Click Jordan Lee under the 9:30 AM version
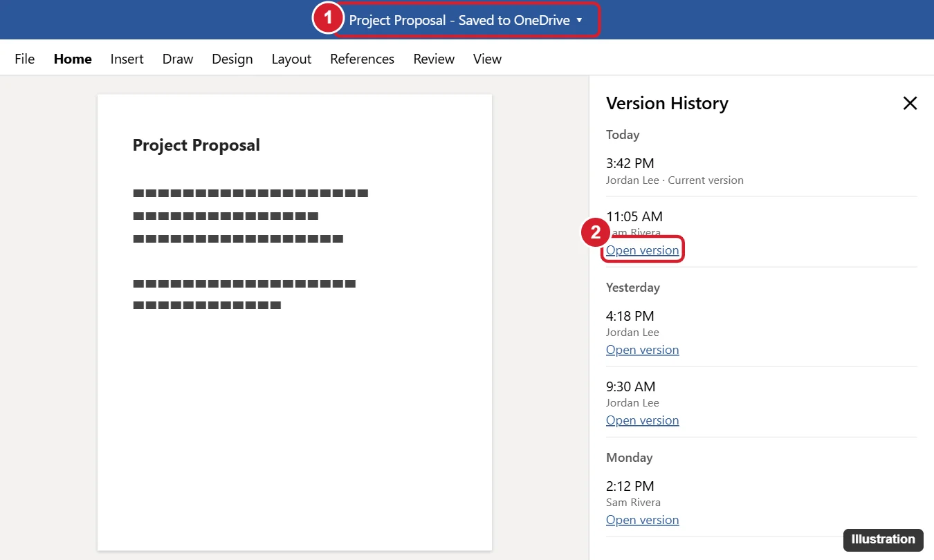The height and width of the screenshot is (560, 934). 632,403
